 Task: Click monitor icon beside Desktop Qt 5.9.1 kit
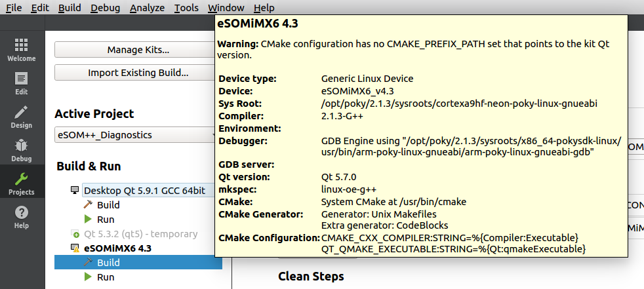coord(75,190)
